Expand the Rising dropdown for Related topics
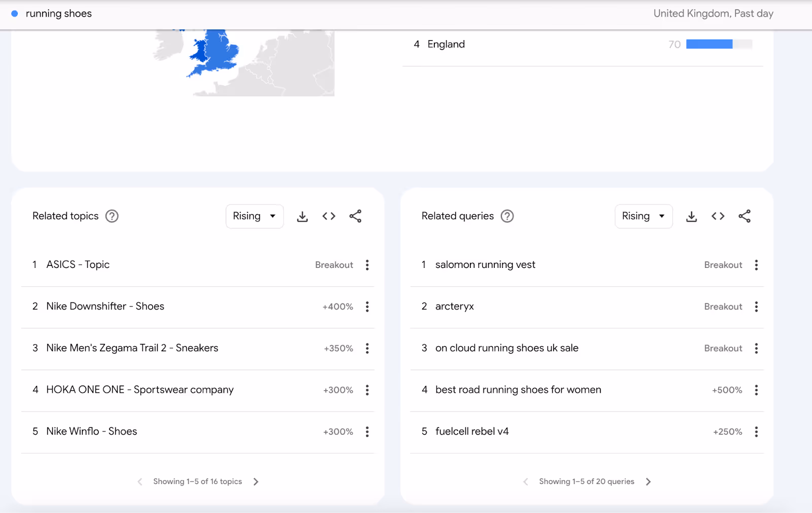The image size is (812, 513). pos(254,216)
